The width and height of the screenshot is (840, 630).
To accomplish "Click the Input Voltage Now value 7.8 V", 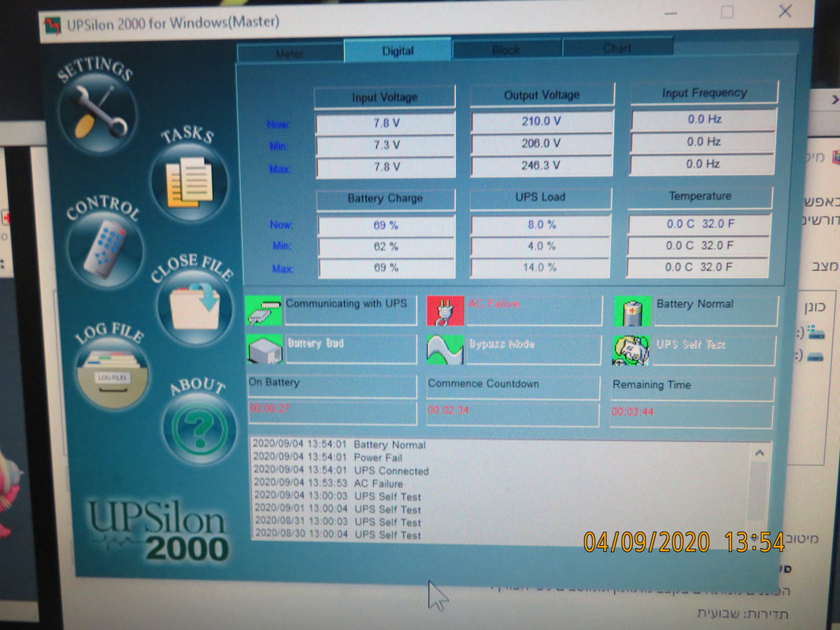I will [387, 123].
